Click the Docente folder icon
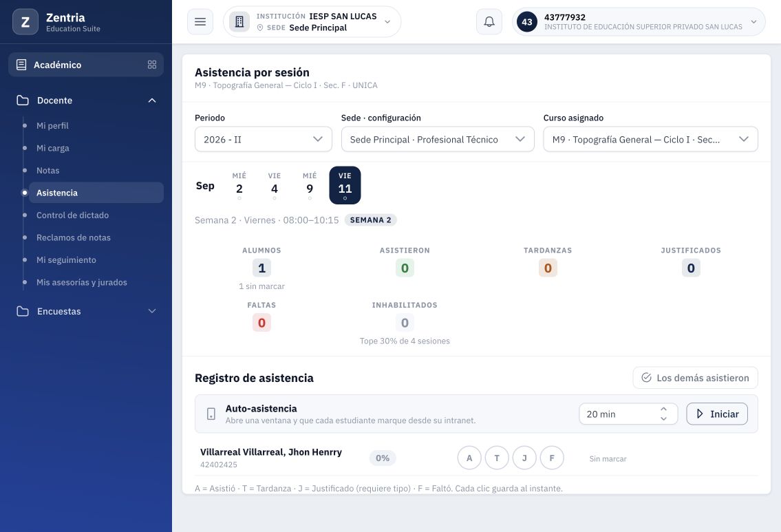Viewport: 781px width, 532px height. point(23,100)
